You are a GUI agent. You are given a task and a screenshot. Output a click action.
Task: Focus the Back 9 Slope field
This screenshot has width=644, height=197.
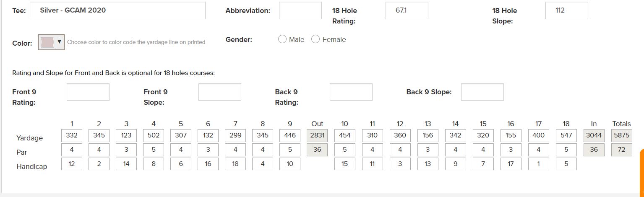click(x=482, y=92)
